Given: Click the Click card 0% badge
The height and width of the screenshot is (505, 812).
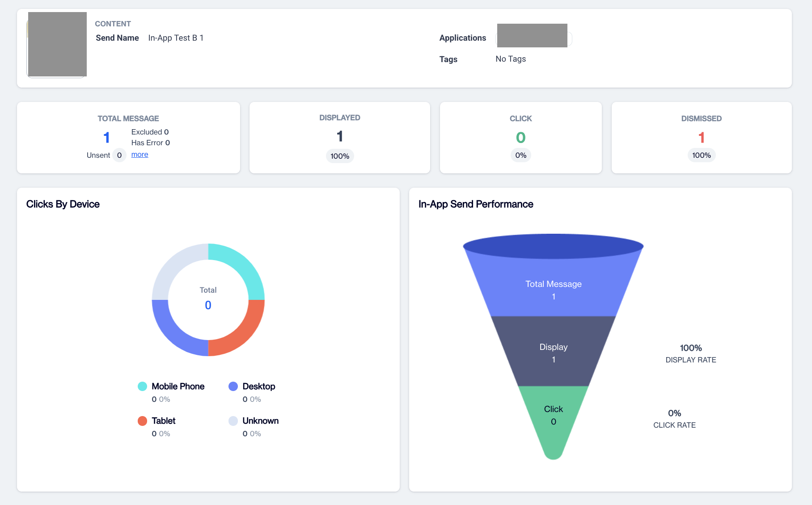Looking at the screenshot, I should pyautogui.click(x=521, y=155).
